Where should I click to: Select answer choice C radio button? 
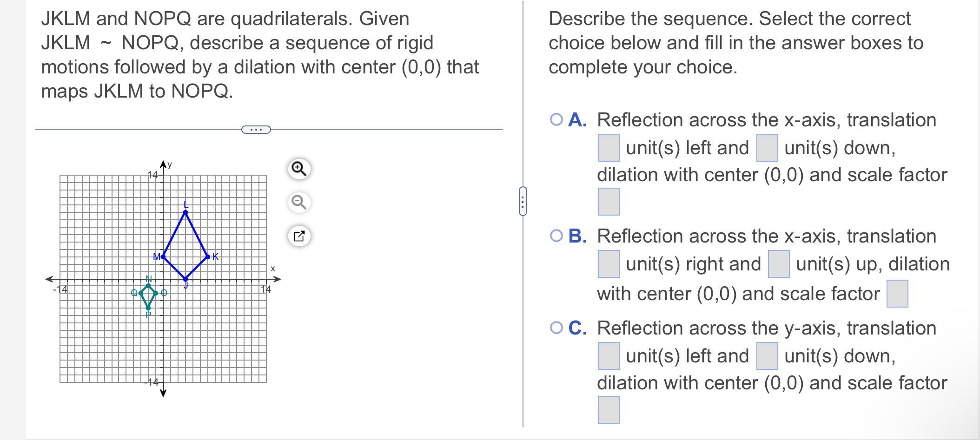click(x=556, y=328)
